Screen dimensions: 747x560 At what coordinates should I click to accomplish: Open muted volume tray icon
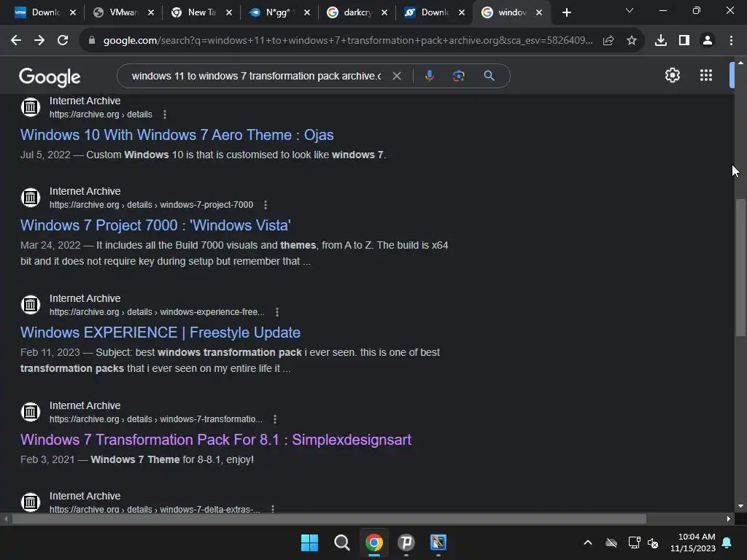tap(653, 542)
